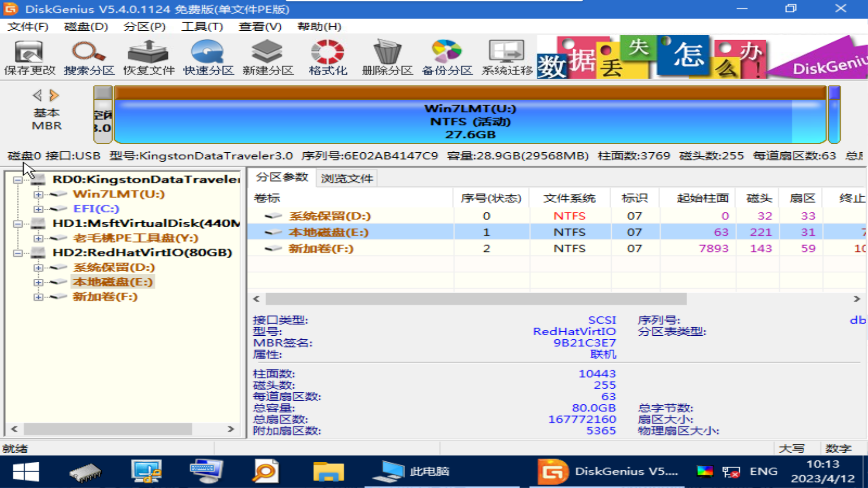Switch to the 分区参数 tab

(x=282, y=178)
